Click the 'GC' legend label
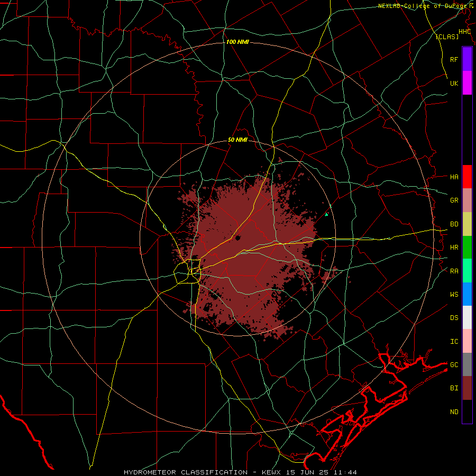Image resolution: width=476 pixels, height=476 pixels. [454, 364]
